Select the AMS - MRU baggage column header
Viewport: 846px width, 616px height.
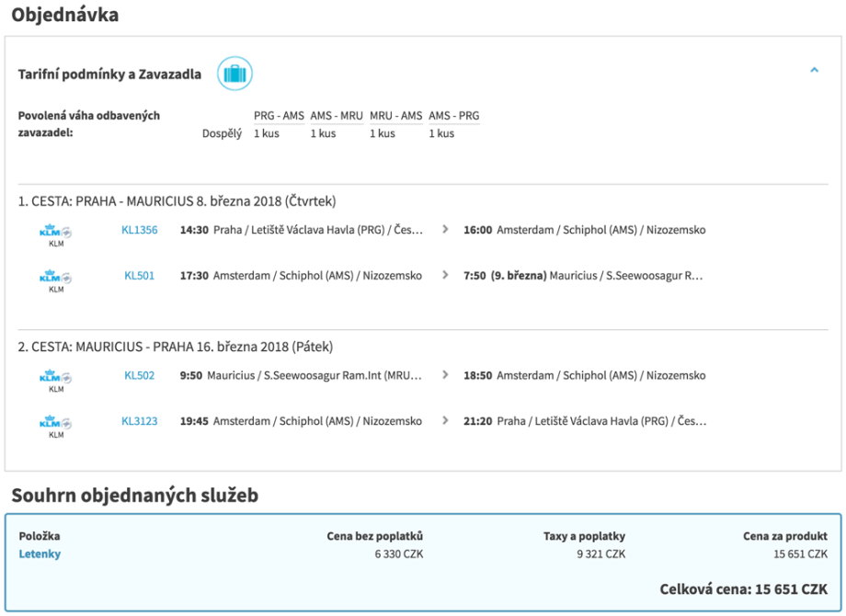pyautogui.click(x=337, y=116)
